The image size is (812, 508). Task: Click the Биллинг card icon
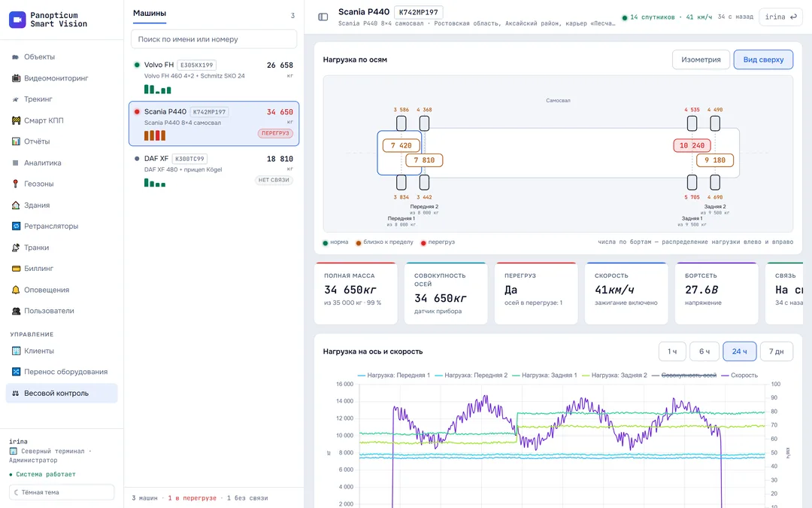[x=16, y=269]
